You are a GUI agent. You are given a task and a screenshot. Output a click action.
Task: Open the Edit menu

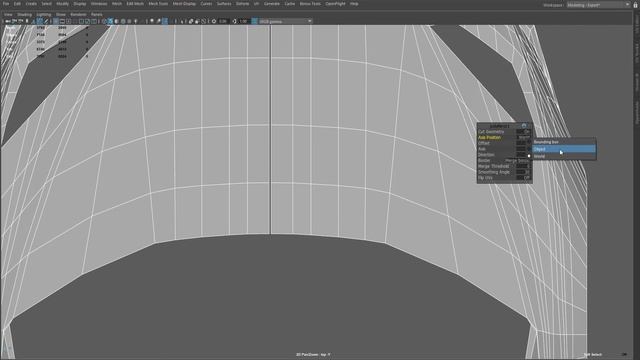(17, 4)
